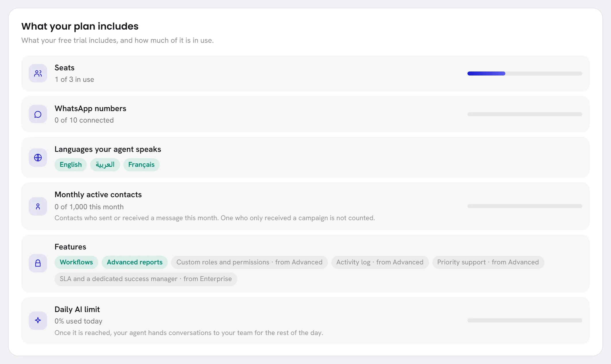Click the Activity log locked chip
Viewport: 611px width, 364px height.
click(x=380, y=262)
